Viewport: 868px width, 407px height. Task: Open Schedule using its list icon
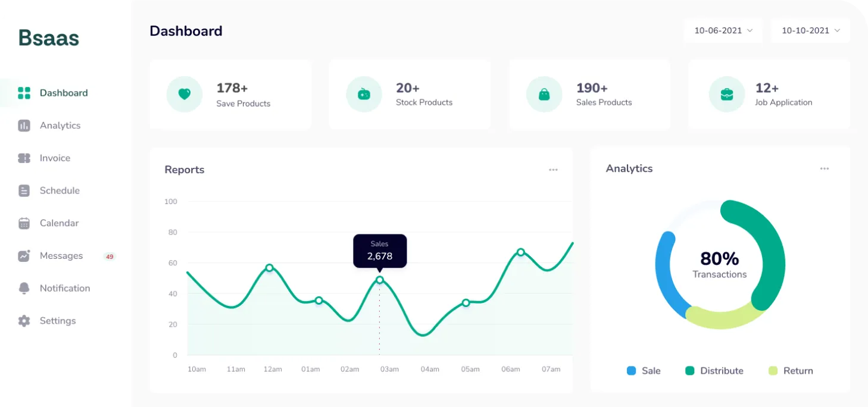coord(24,190)
